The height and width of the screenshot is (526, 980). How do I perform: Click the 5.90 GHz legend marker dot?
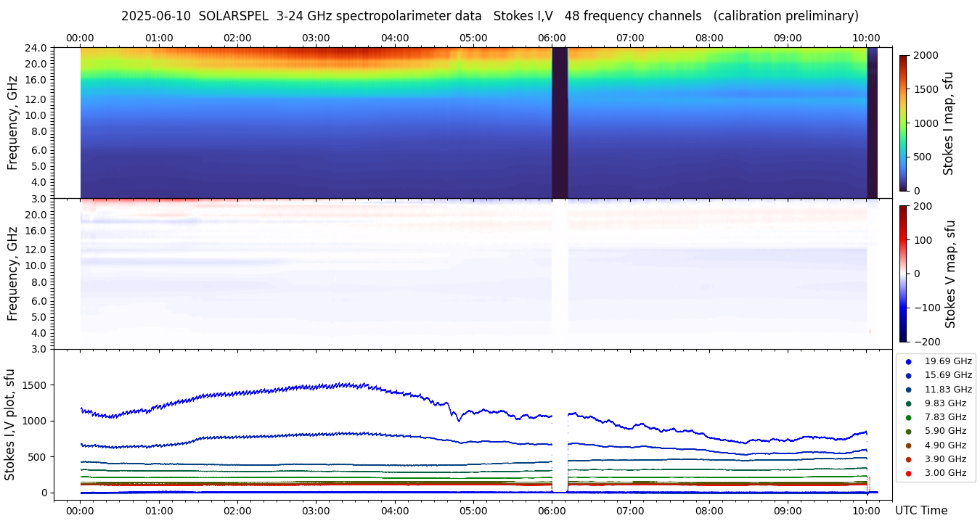[x=908, y=432]
